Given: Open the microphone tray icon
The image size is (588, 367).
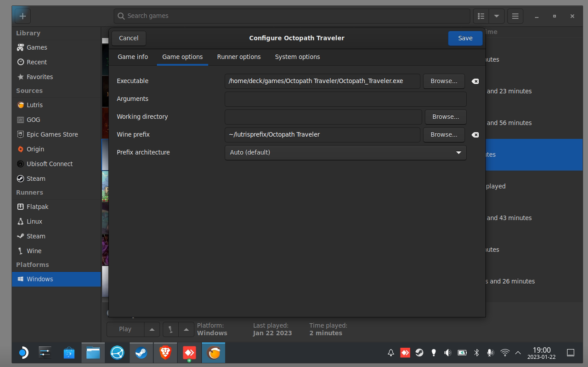Looking at the screenshot, I should tap(491, 353).
